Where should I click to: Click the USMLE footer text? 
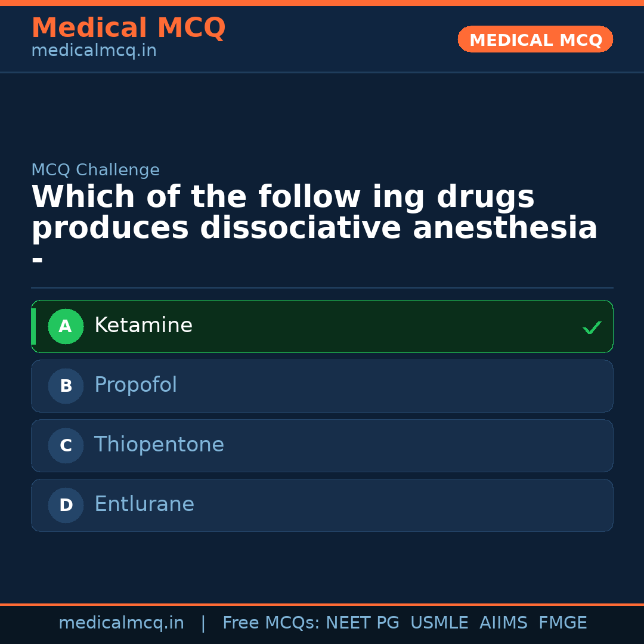click(439, 623)
